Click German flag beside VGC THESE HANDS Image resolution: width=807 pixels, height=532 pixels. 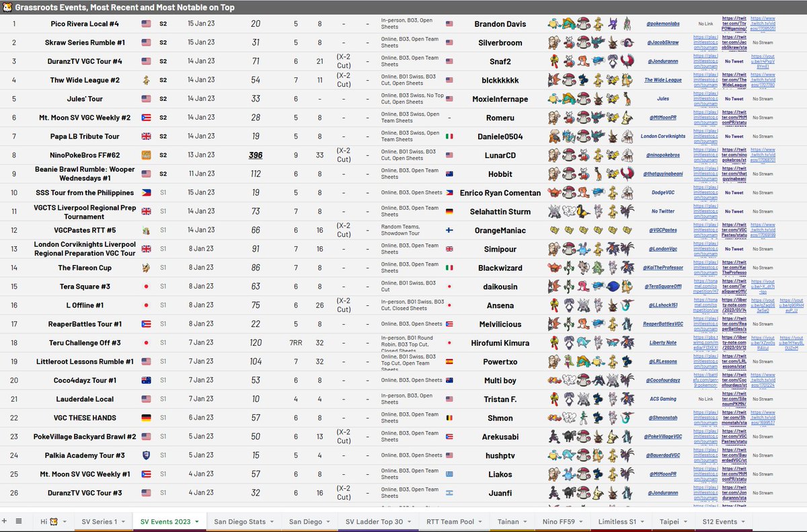146,418
